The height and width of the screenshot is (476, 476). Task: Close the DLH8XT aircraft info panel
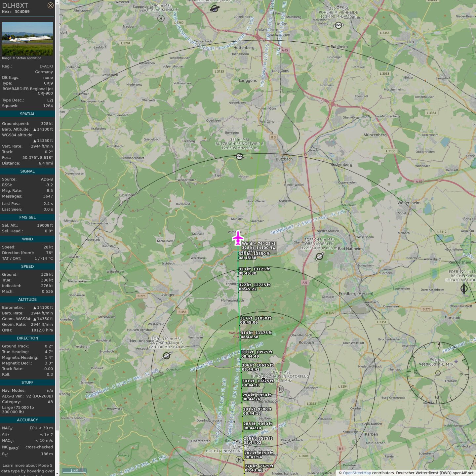[50, 5]
